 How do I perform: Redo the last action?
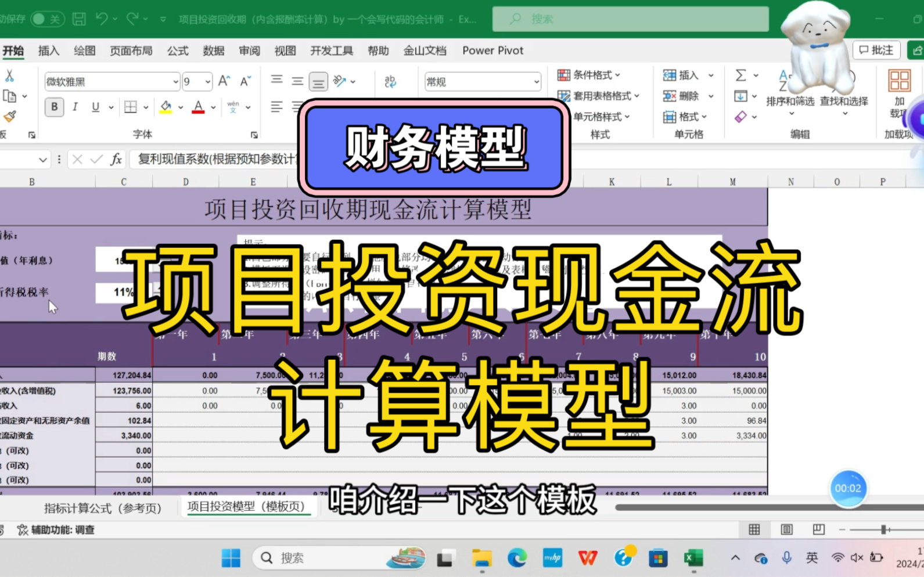tap(132, 19)
